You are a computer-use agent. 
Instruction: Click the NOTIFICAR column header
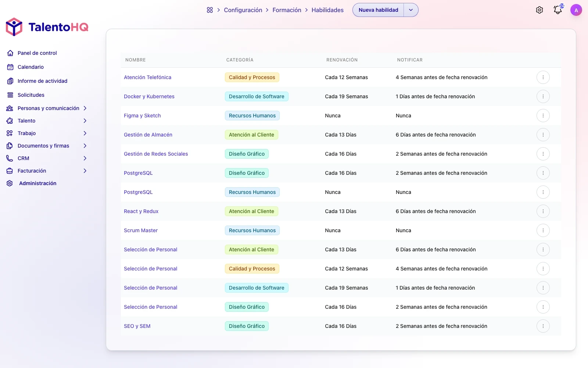(410, 60)
